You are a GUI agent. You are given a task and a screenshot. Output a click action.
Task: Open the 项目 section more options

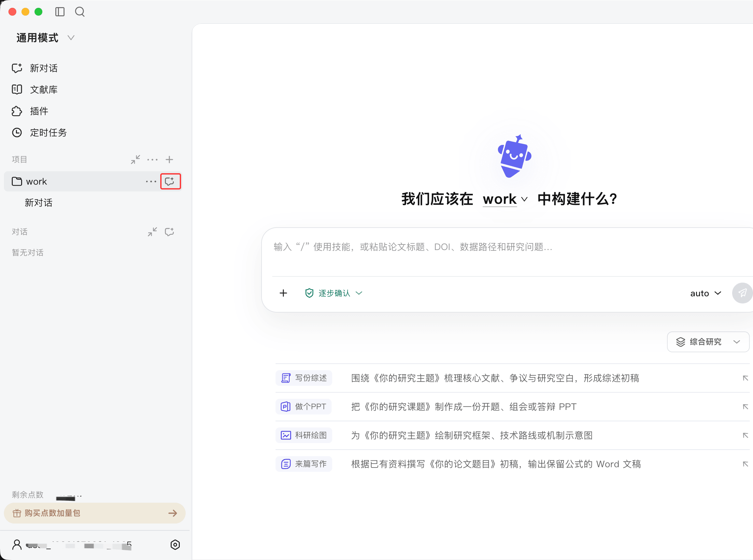tap(152, 159)
